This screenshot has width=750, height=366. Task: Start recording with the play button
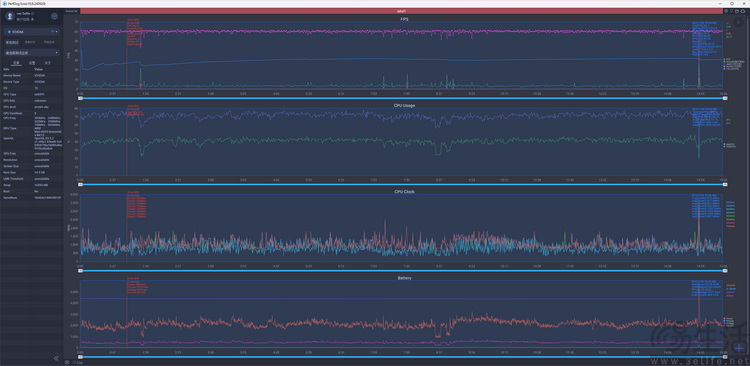739,22
